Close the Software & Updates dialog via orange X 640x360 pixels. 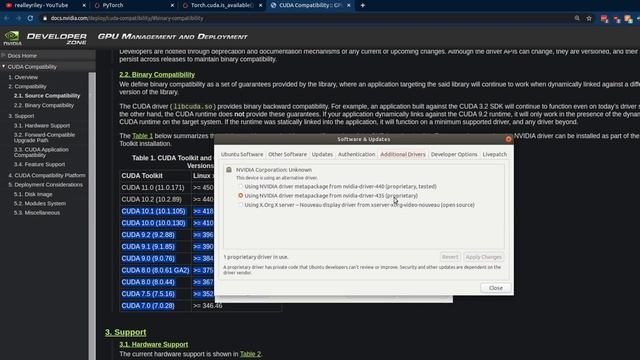coord(508,139)
